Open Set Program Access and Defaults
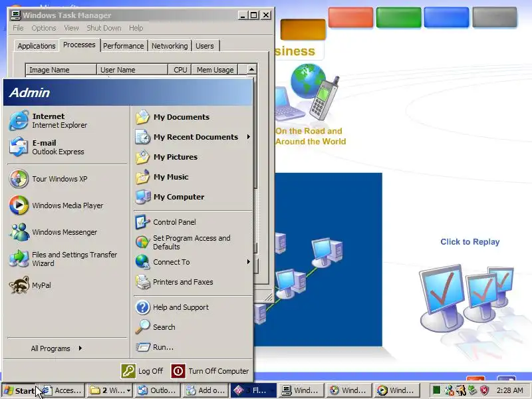The width and height of the screenshot is (532, 399). click(193, 242)
